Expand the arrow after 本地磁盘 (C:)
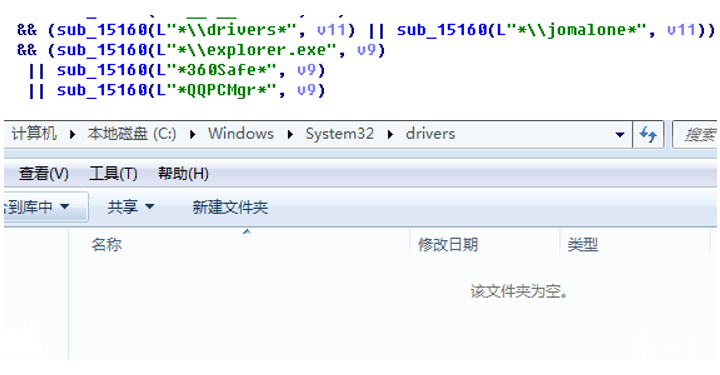The height and width of the screenshot is (375, 720). [x=192, y=134]
